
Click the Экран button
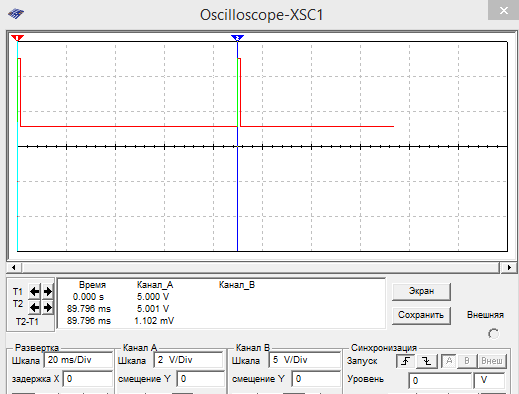421,291
